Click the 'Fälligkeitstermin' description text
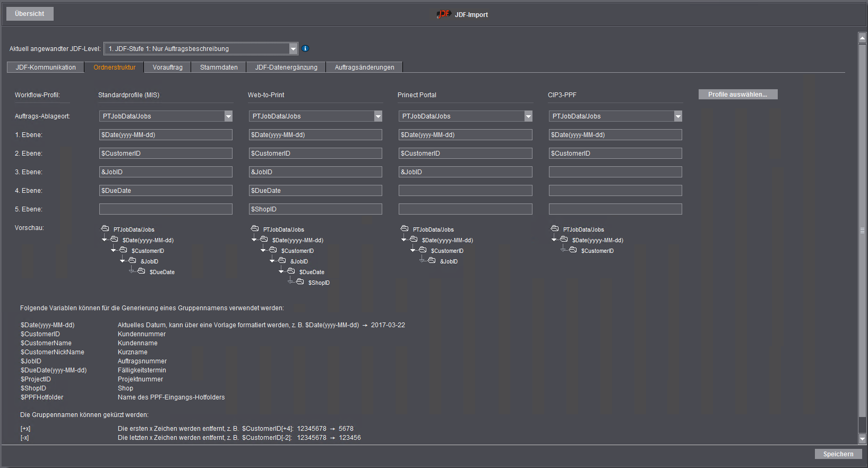Screen dimensions: 868x468 (x=142, y=370)
